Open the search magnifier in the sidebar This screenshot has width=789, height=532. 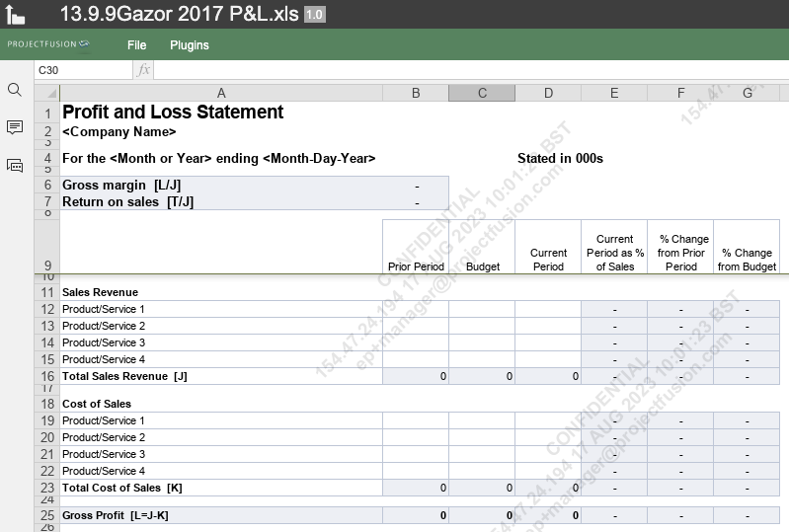(x=15, y=90)
